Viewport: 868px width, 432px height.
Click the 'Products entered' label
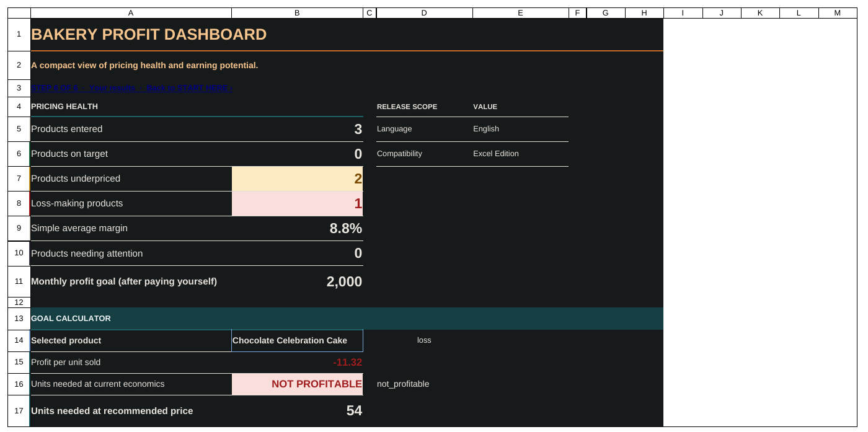[67, 129]
